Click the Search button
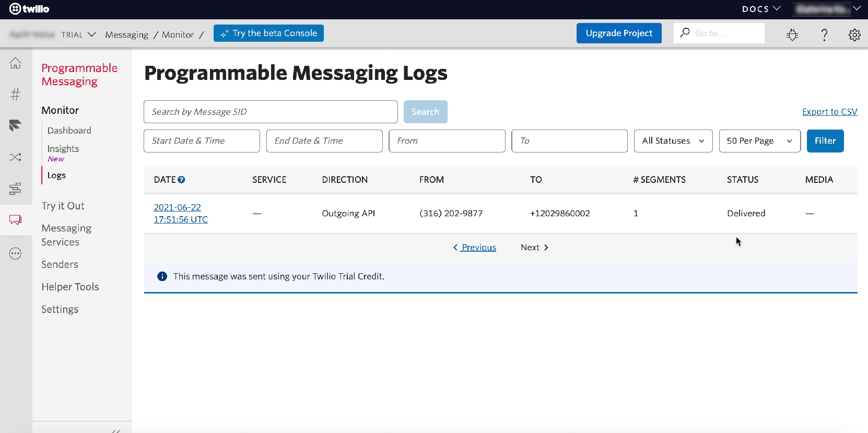This screenshot has width=868, height=433. click(425, 112)
